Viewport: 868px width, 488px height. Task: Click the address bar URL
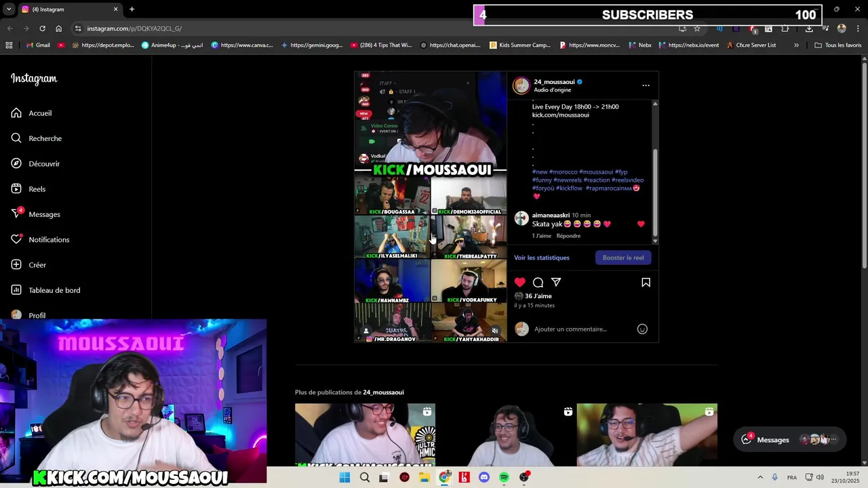click(134, 28)
